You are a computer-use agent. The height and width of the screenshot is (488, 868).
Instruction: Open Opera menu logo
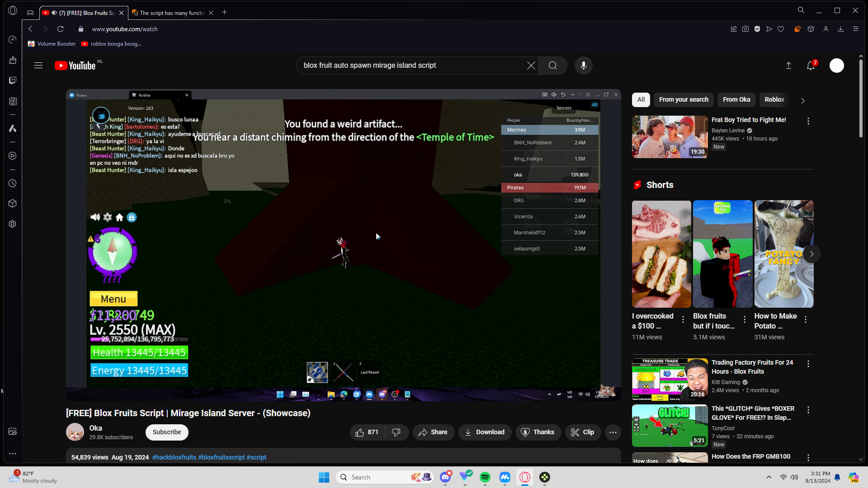point(13,10)
